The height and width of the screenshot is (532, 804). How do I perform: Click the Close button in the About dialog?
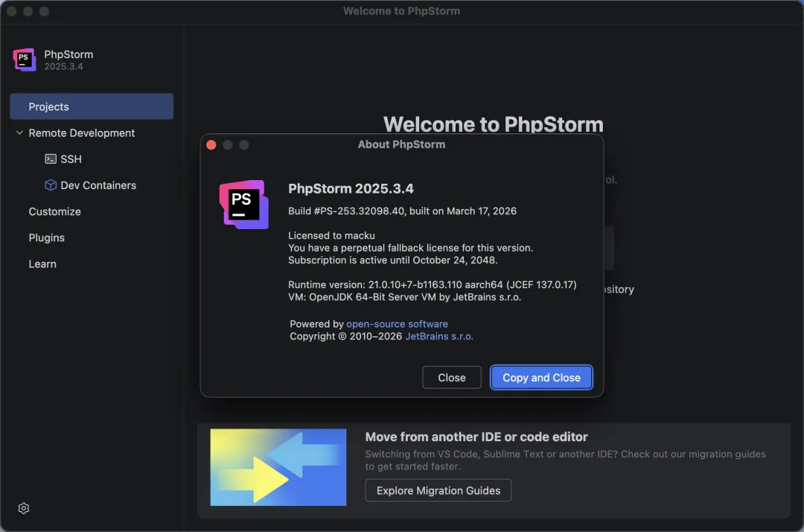pyautogui.click(x=452, y=377)
